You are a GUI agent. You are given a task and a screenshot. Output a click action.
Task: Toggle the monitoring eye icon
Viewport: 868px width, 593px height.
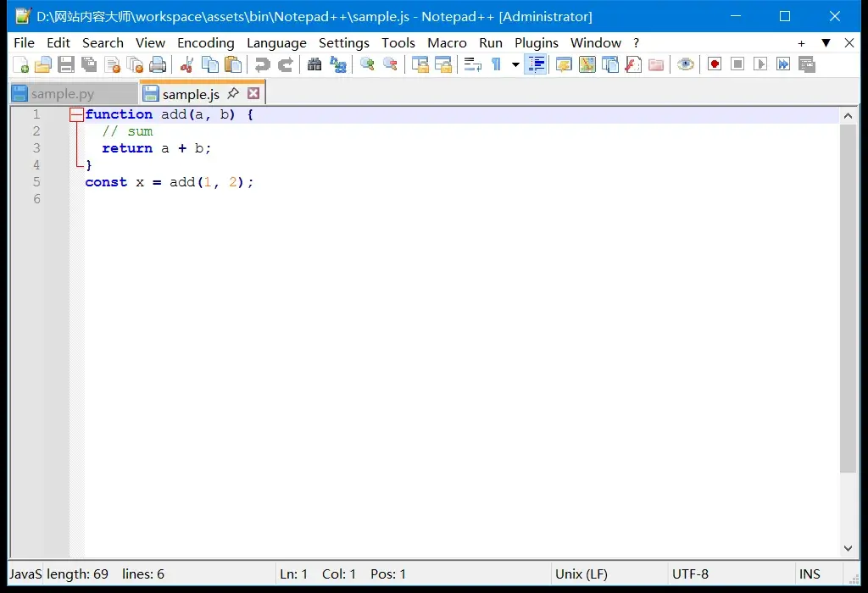[x=685, y=64]
